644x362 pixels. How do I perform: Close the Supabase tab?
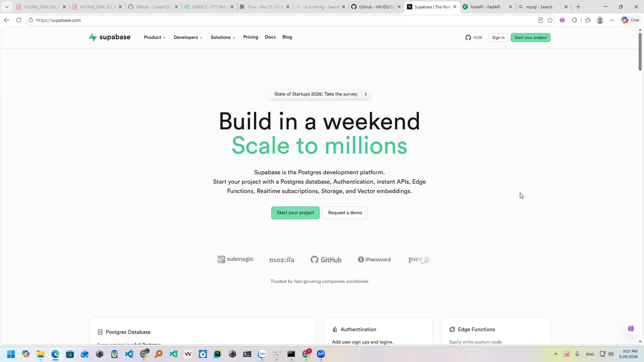(x=455, y=7)
